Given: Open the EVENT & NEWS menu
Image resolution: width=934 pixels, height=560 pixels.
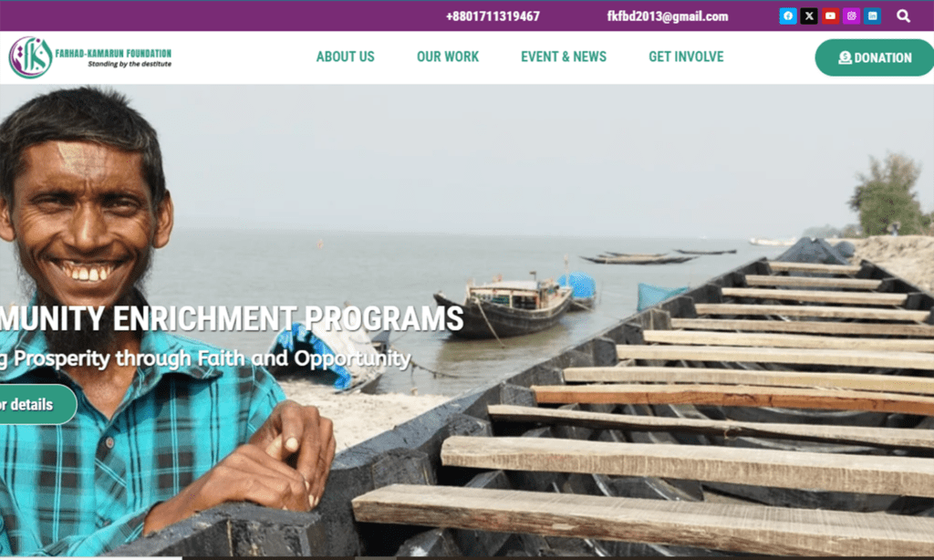Looking at the screenshot, I should [x=564, y=57].
